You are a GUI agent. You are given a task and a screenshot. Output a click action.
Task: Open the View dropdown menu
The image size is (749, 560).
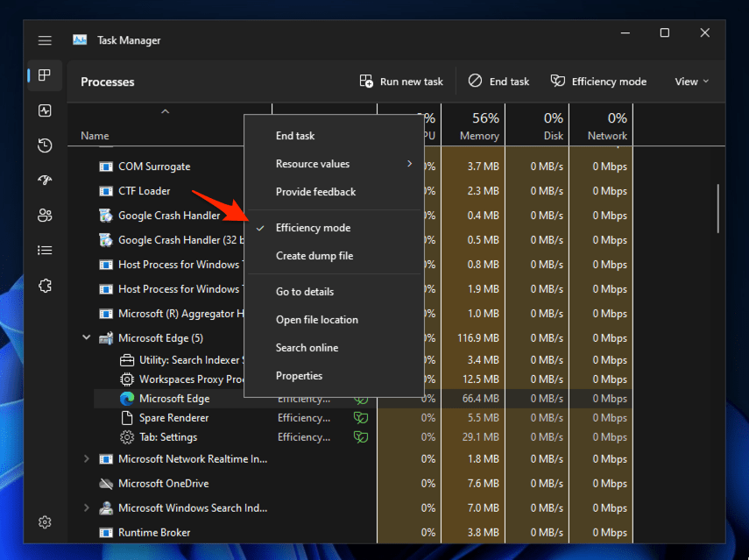tap(691, 82)
